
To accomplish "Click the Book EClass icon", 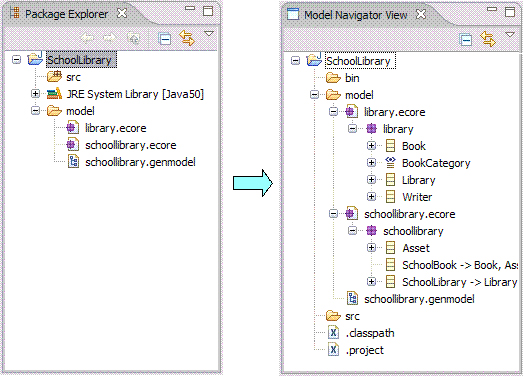I will [390, 146].
